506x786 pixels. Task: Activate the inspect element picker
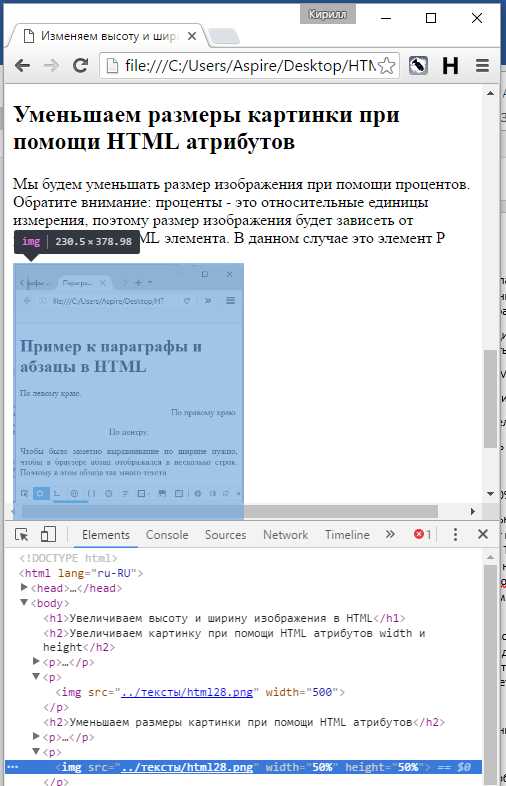22,535
